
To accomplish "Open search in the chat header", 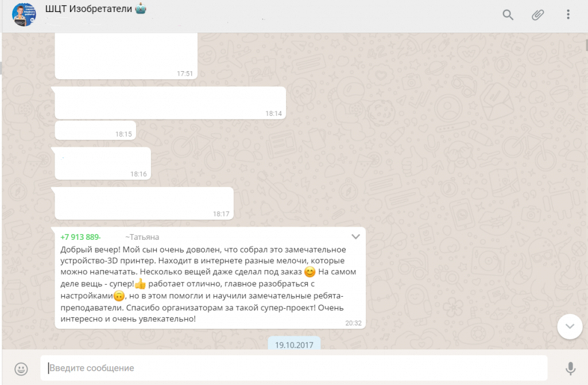I will 508,15.
